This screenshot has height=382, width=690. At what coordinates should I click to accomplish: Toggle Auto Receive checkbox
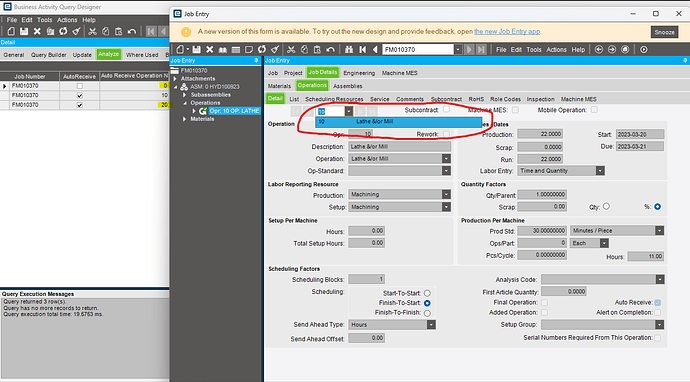pos(657,303)
